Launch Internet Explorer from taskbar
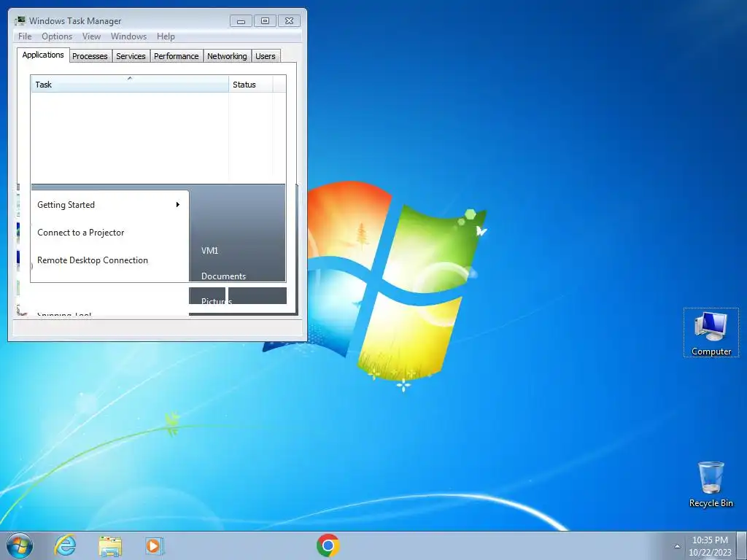This screenshot has width=747, height=560. click(x=65, y=545)
